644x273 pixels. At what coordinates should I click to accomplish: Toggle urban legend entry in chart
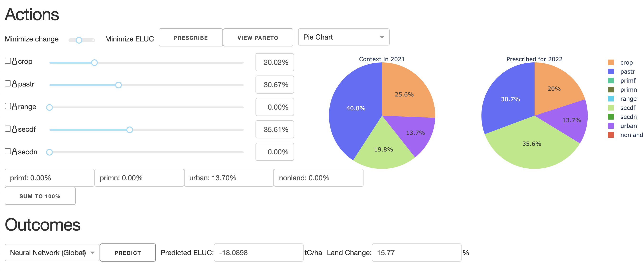click(x=628, y=126)
